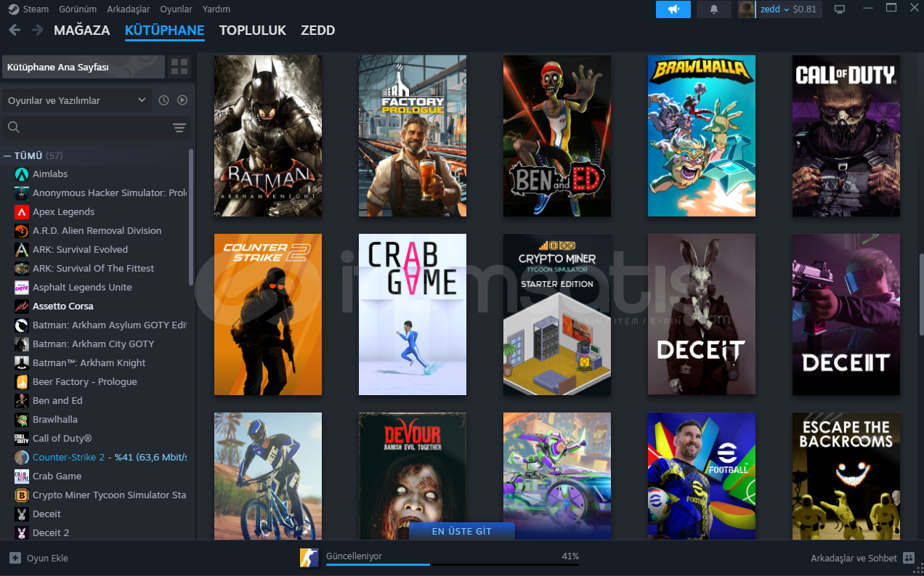Open the Ben and Ed cover
The height and width of the screenshot is (576, 924).
click(557, 136)
